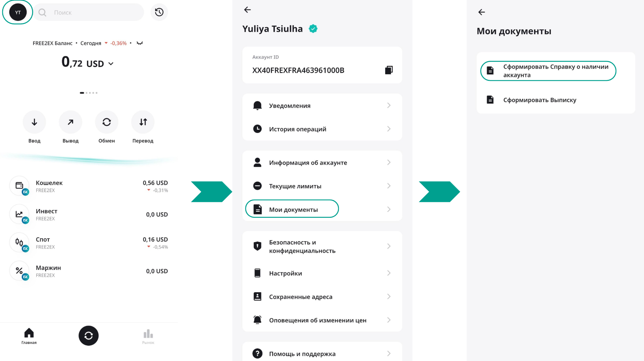Switch to the Главная home tab

[29, 336]
